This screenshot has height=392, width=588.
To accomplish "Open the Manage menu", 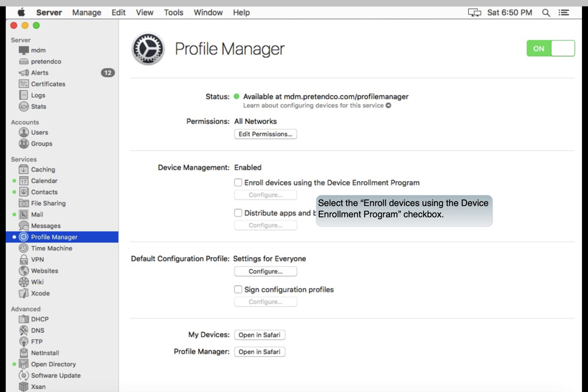I will (86, 12).
